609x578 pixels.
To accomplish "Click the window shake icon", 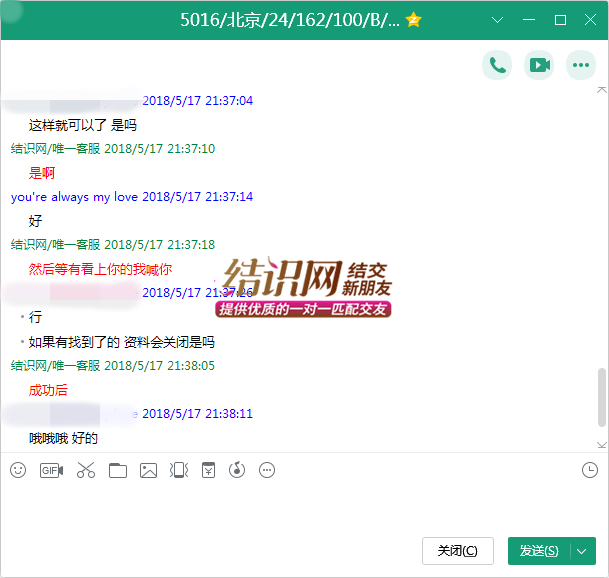I will pos(179,470).
